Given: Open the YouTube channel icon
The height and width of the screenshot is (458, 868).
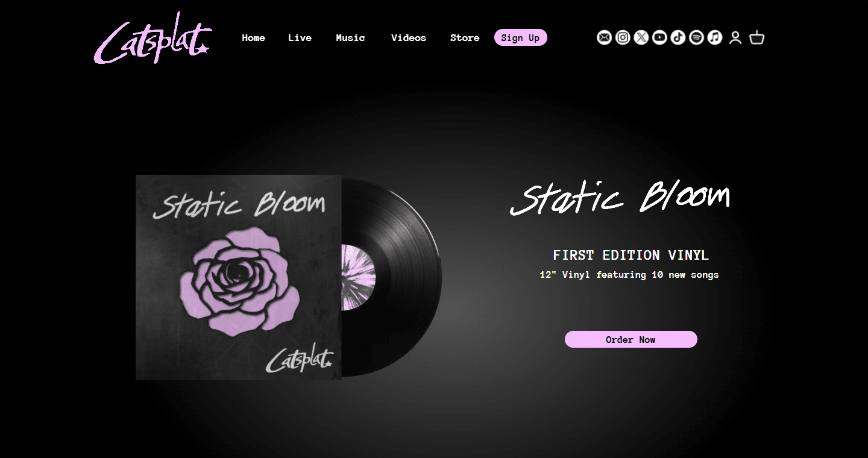Looking at the screenshot, I should pos(659,37).
